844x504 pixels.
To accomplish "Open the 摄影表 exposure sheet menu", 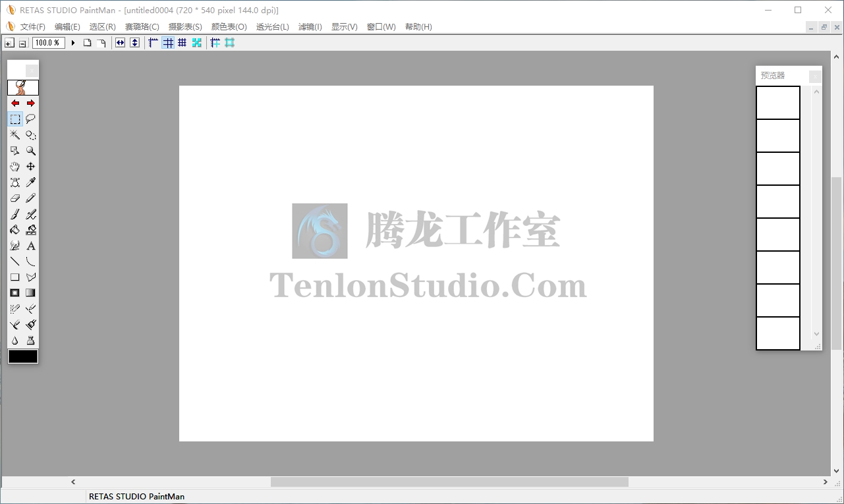I will 186,27.
